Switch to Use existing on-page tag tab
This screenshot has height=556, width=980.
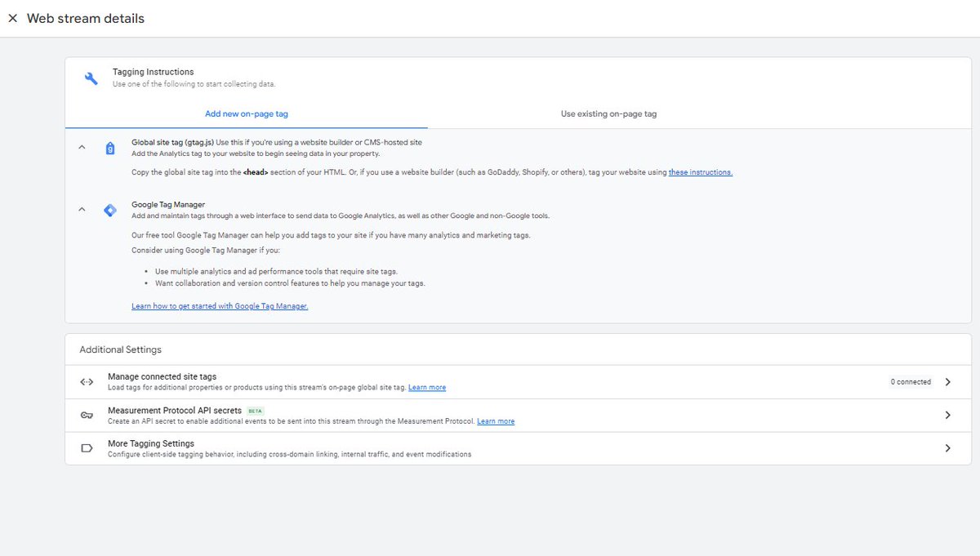pos(608,114)
